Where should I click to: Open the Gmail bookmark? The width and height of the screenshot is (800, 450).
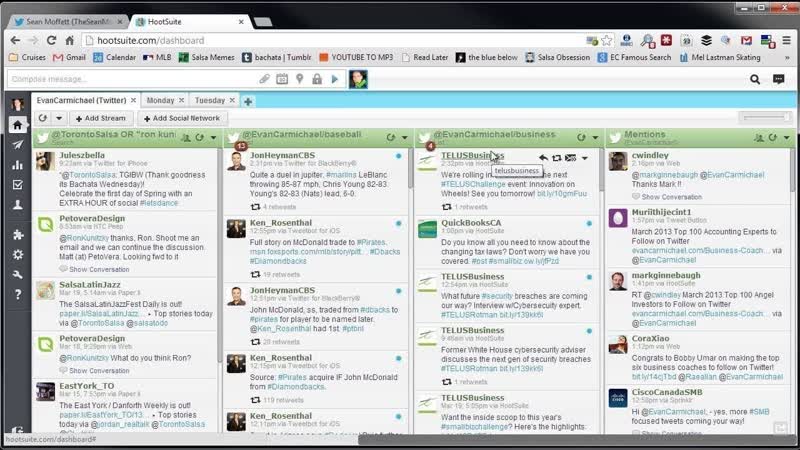[69, 58]
